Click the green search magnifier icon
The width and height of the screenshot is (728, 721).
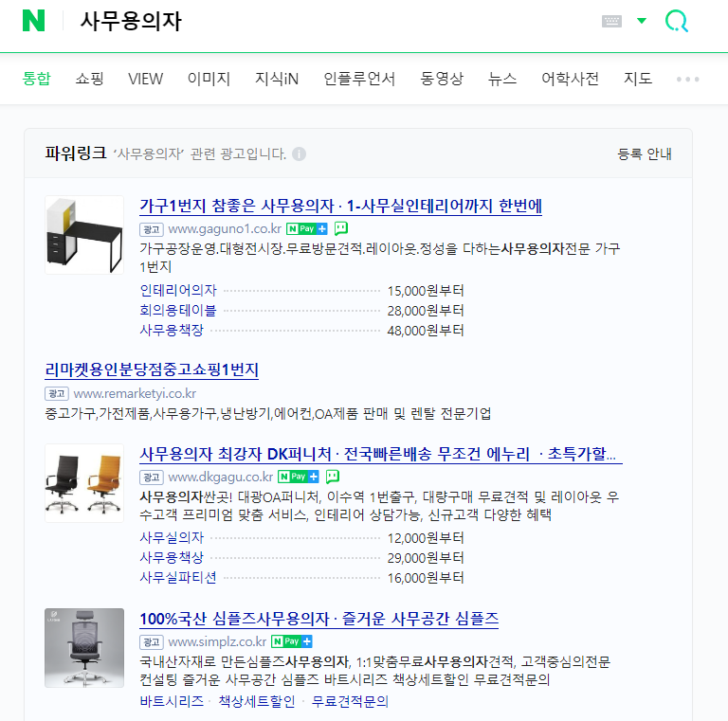pos(677,22)
